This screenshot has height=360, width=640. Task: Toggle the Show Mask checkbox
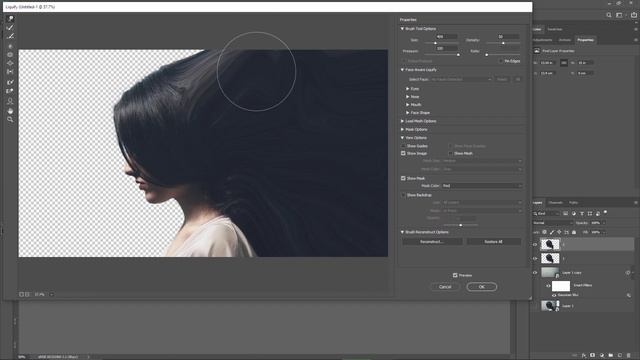coord(403,178)
